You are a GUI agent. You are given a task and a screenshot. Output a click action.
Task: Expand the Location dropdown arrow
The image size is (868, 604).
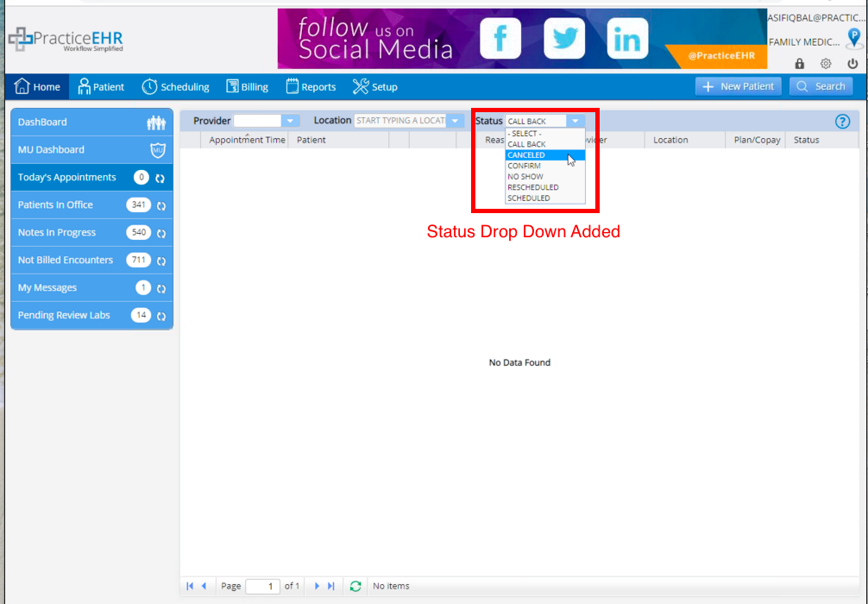pyautogui.click(x=455, y=121)
